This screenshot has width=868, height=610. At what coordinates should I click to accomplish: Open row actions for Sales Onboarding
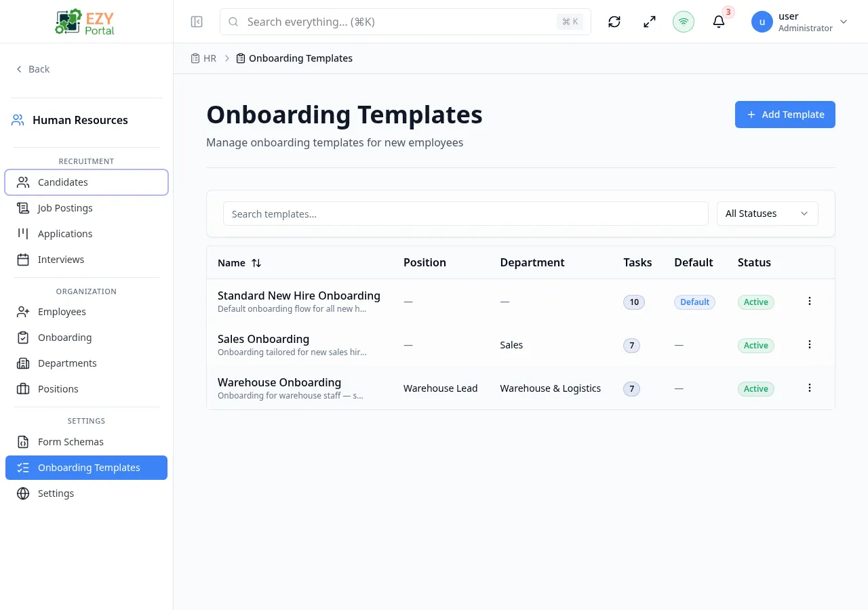tap(810, 344)
